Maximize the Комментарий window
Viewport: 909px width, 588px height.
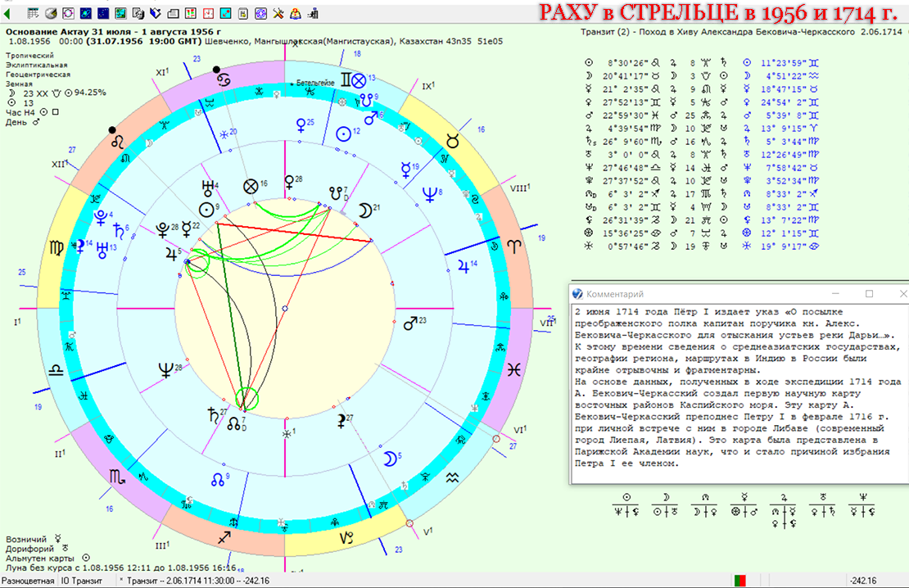coord(870,294)
